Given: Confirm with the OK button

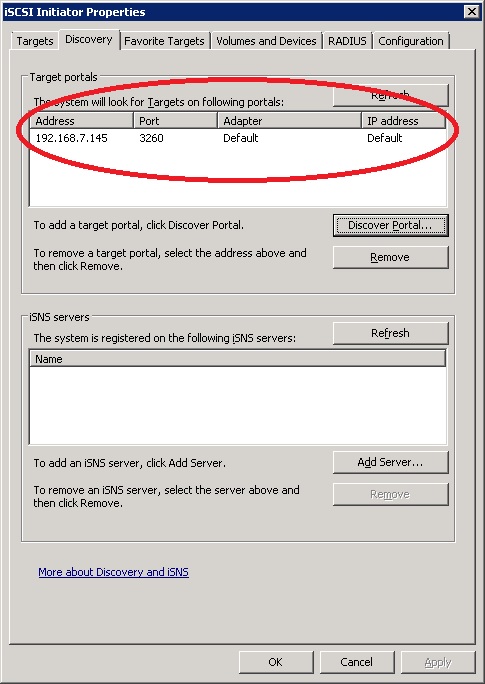Looking at the screenshot, I should pyautogui.click(x=276, y=662).
